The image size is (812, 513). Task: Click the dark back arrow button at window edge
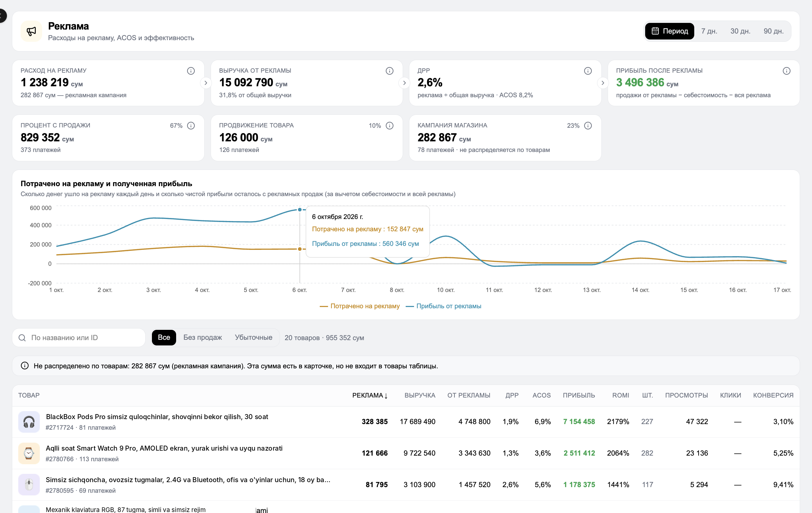coord(3,16)
